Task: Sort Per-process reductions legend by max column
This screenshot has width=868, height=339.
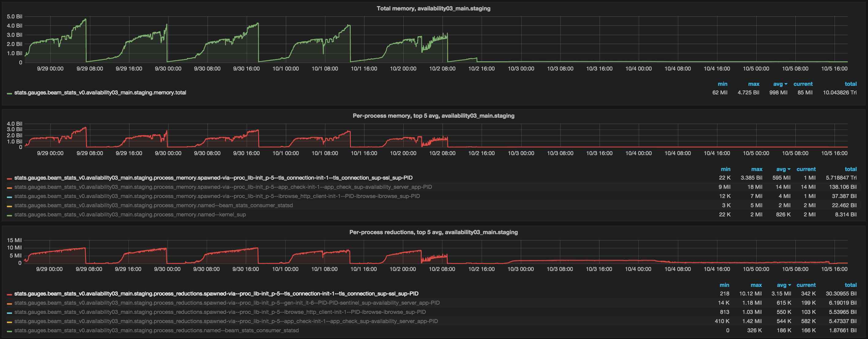Action: coord(756,285)
